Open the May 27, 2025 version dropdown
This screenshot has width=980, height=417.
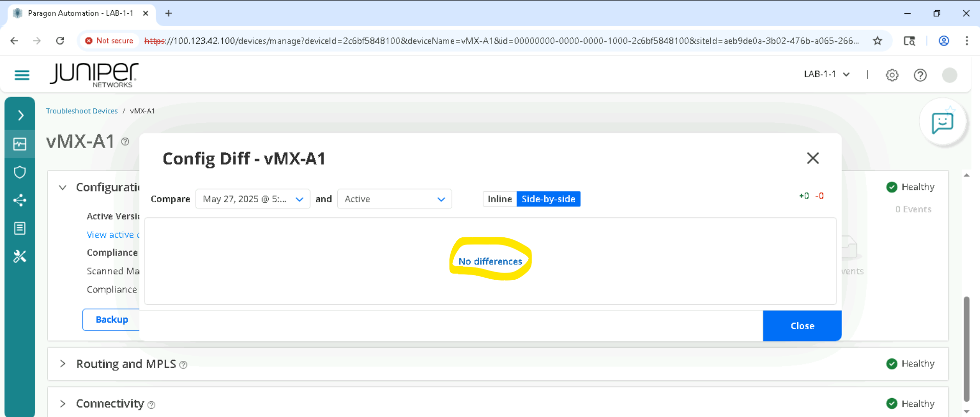(252, 199)
